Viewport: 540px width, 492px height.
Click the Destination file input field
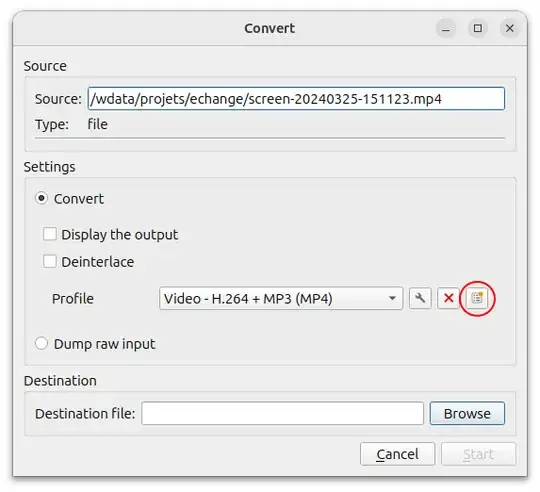click(282, 413)
